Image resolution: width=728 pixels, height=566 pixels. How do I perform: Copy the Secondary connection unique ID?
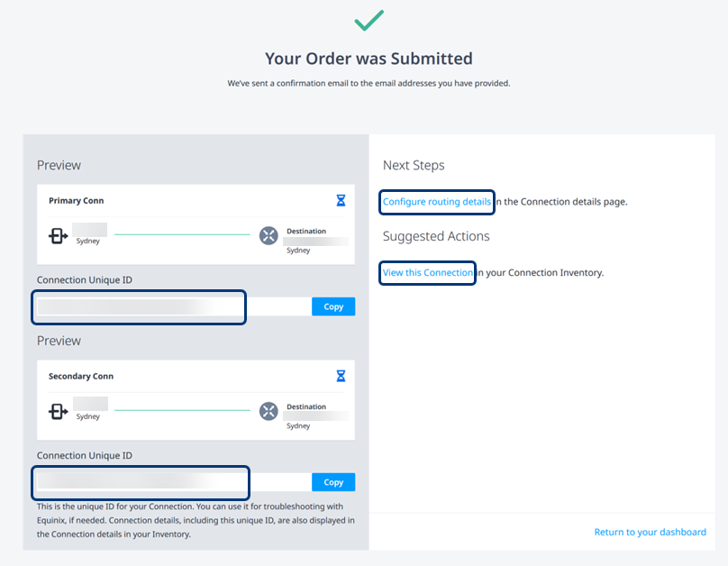[x=333, y=482]
